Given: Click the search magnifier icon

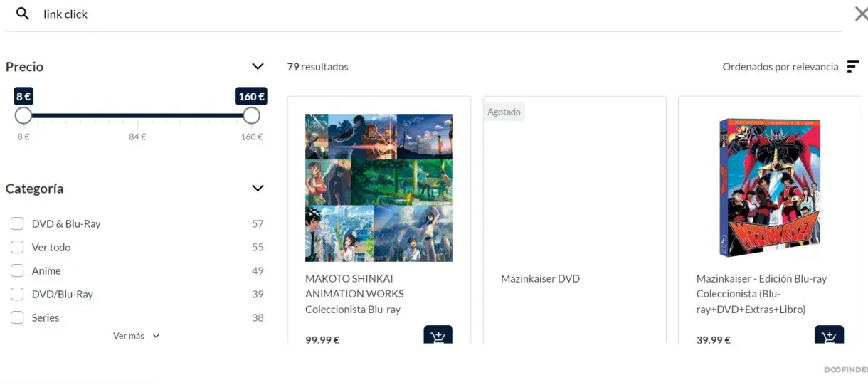Looking at the screenshot, I should click(23, 14).
